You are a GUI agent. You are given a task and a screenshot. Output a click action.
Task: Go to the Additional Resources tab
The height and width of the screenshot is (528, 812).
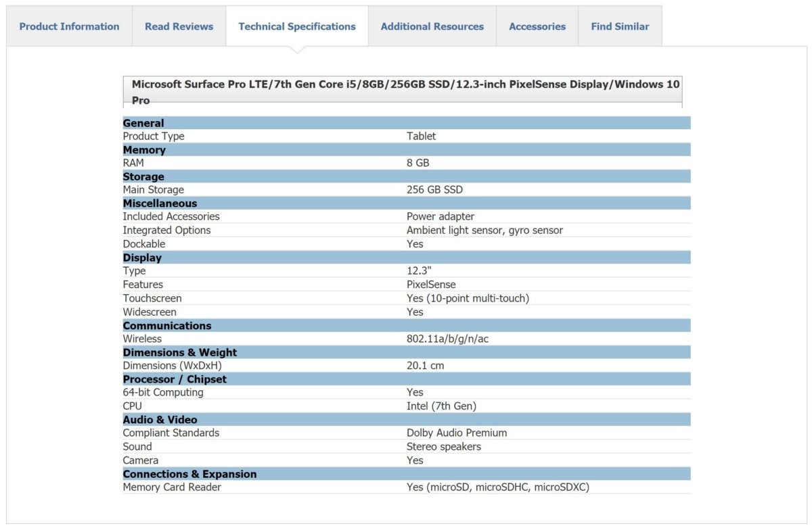pos(432,26)
